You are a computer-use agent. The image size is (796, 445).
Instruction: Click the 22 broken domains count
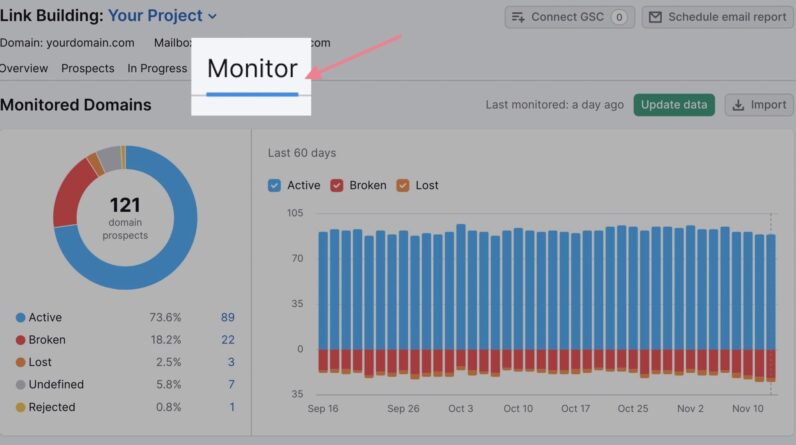[228, 340]
